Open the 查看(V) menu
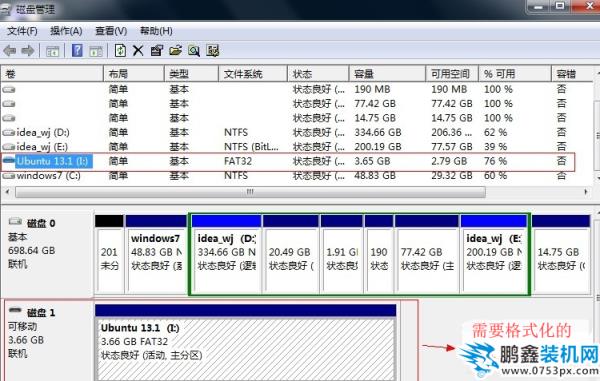Image resolution: width=600 pixels, height=381 pixels. [x=111, y=31]
